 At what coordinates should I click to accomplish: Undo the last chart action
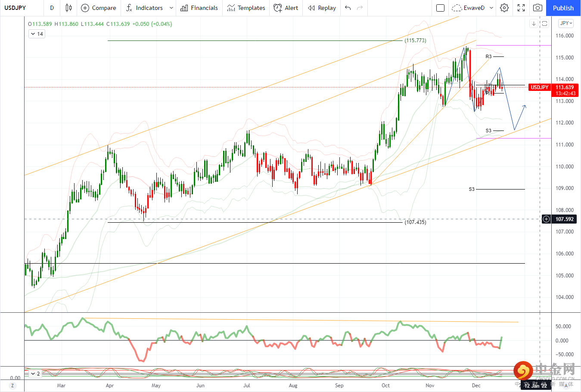click(x=348, y=8)
